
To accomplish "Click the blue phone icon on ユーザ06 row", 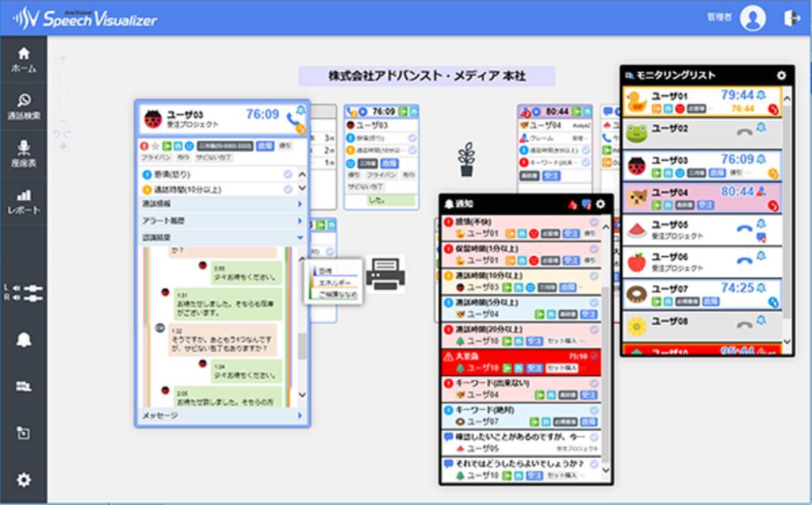I will 744,259.
